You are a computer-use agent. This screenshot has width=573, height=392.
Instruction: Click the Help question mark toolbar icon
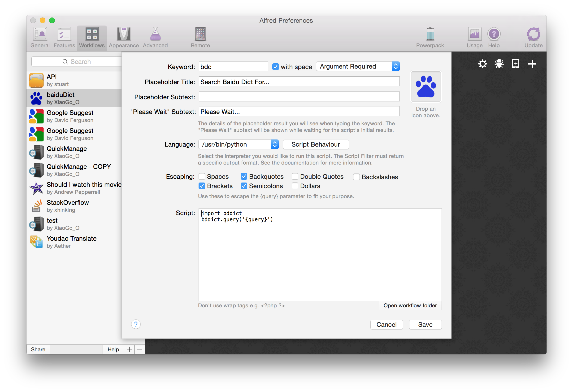(x=494, y=34)
